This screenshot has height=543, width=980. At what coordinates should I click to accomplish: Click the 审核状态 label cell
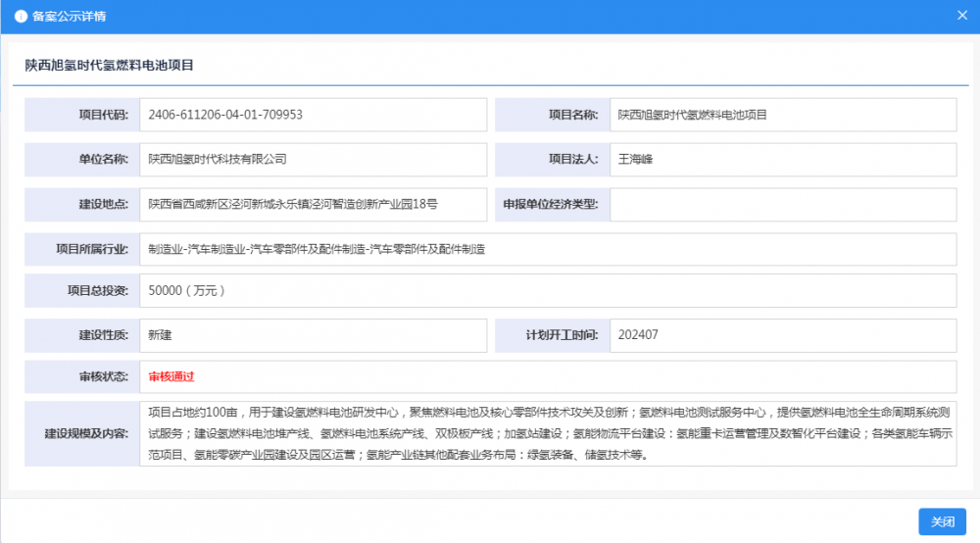[x=81, y=376]
